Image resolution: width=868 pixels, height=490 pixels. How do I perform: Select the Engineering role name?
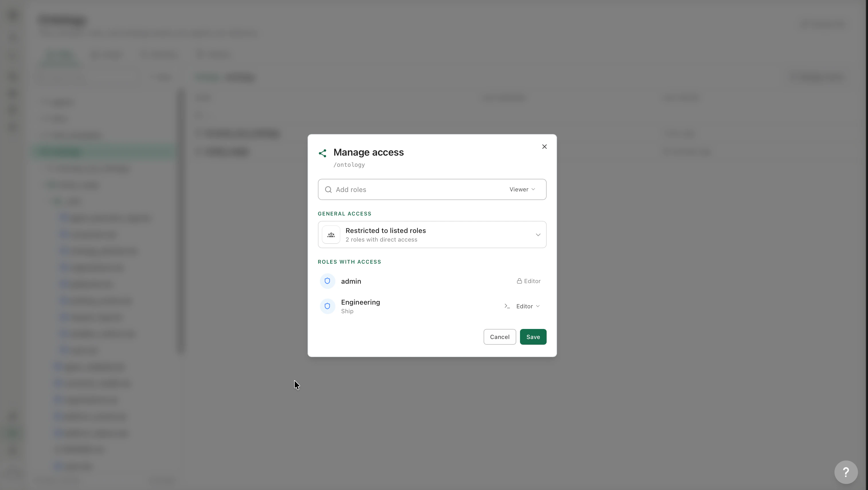[x=360, y=302]
